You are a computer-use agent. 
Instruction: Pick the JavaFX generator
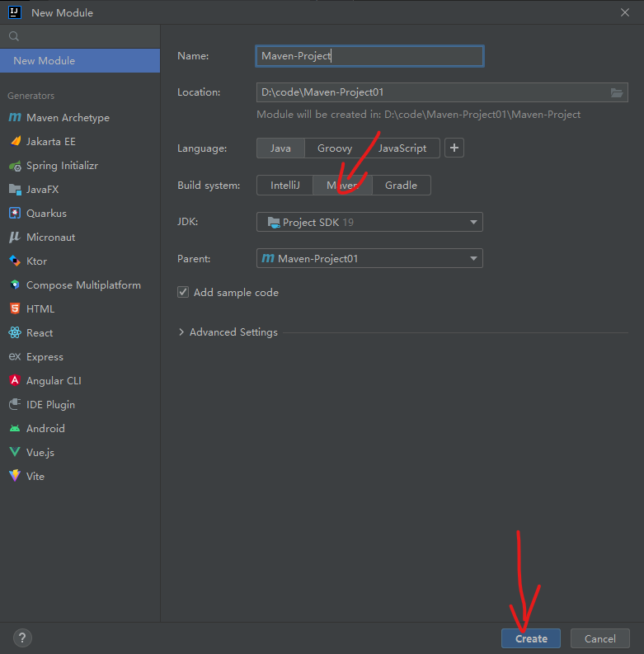coord(80,190)
